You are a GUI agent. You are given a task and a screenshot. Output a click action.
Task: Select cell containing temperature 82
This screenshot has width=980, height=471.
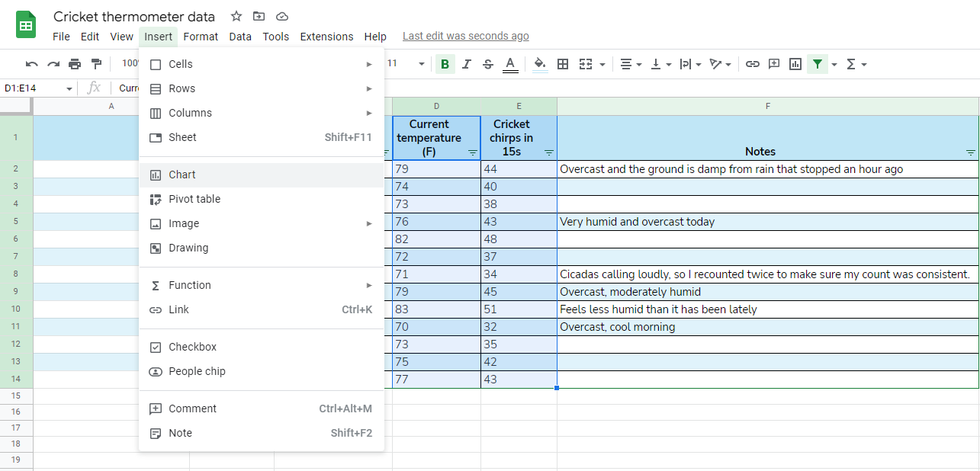tap(436, 239)
